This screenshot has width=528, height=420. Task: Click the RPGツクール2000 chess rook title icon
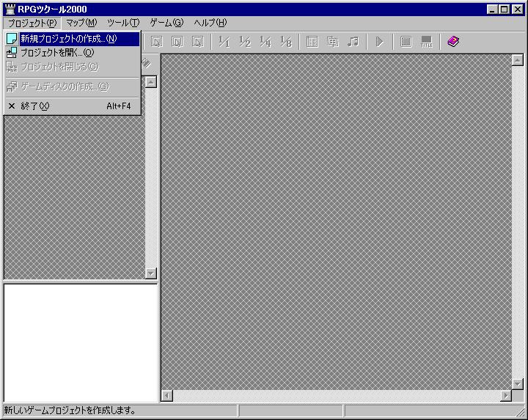click(10, 9)
